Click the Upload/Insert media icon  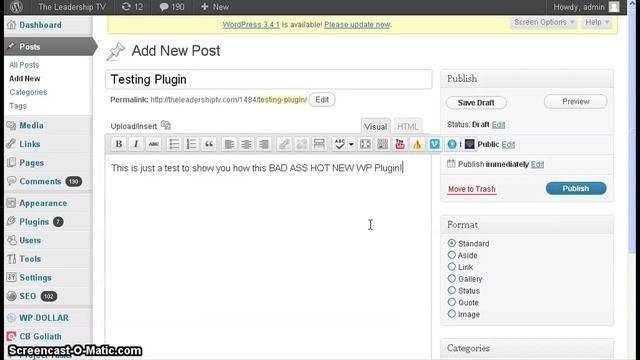166,125
